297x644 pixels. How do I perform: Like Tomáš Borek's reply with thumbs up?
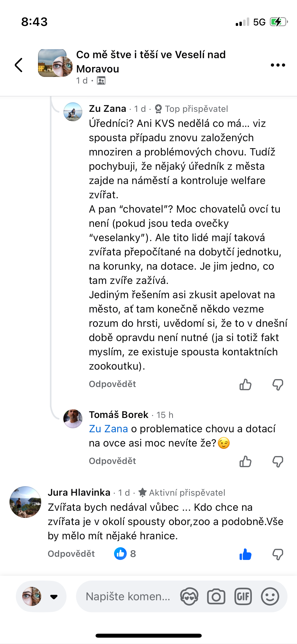click(245, 462)
